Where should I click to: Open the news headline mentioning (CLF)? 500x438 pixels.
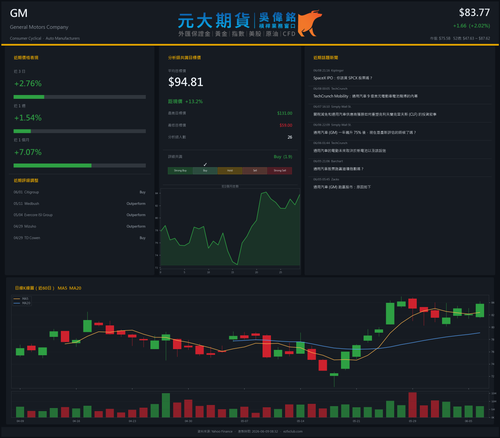375,114
